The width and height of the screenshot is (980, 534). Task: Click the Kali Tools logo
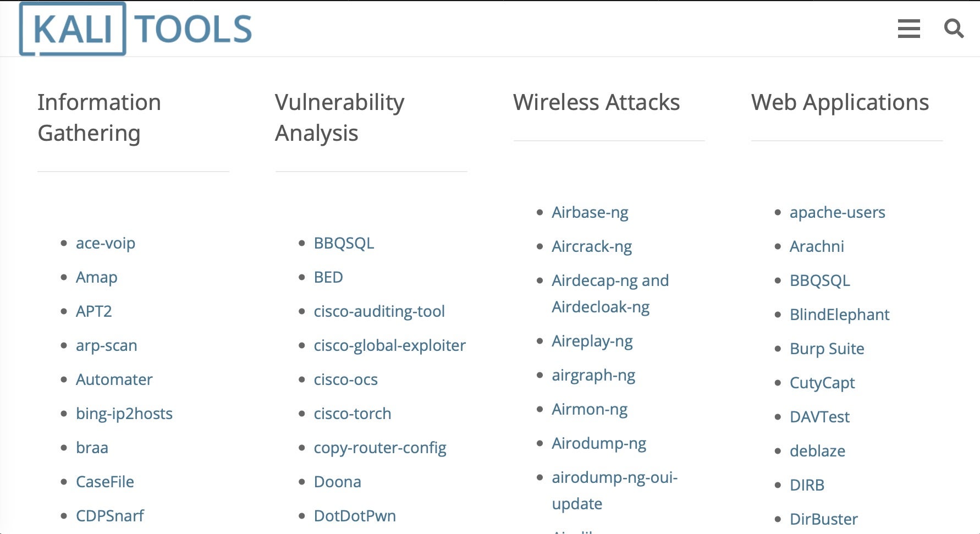[x=135, y=29]
